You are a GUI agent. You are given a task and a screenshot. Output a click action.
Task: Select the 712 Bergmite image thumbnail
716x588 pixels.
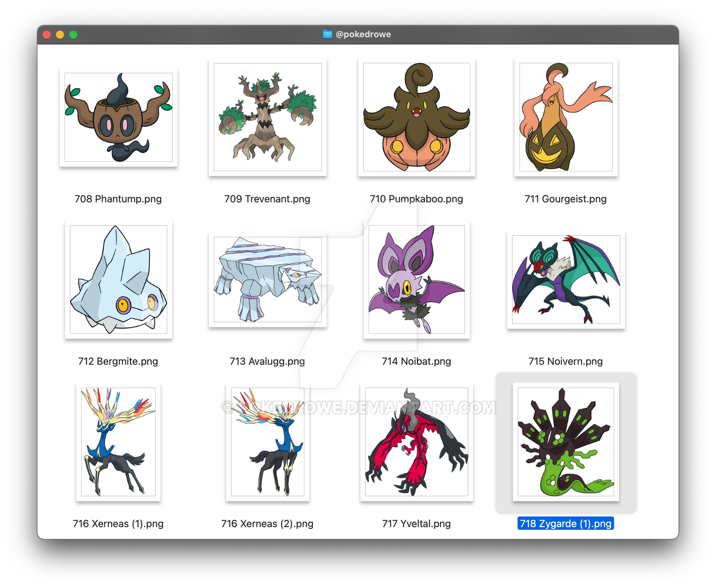(118, 279)
